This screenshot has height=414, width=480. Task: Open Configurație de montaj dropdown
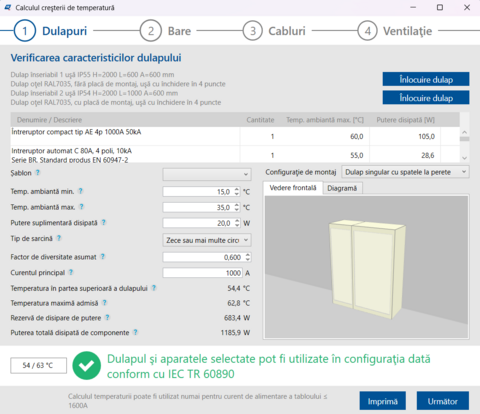(405, 172)
